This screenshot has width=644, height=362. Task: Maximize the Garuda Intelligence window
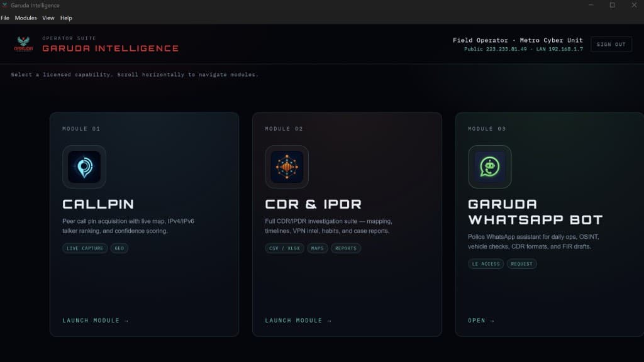click(x=612, y=5)
